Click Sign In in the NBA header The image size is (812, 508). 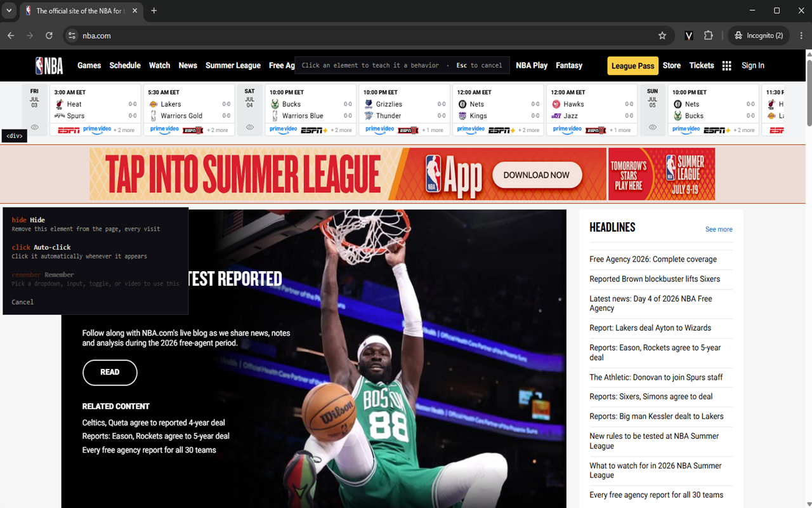pyautogui.click(x=753, y=65)
